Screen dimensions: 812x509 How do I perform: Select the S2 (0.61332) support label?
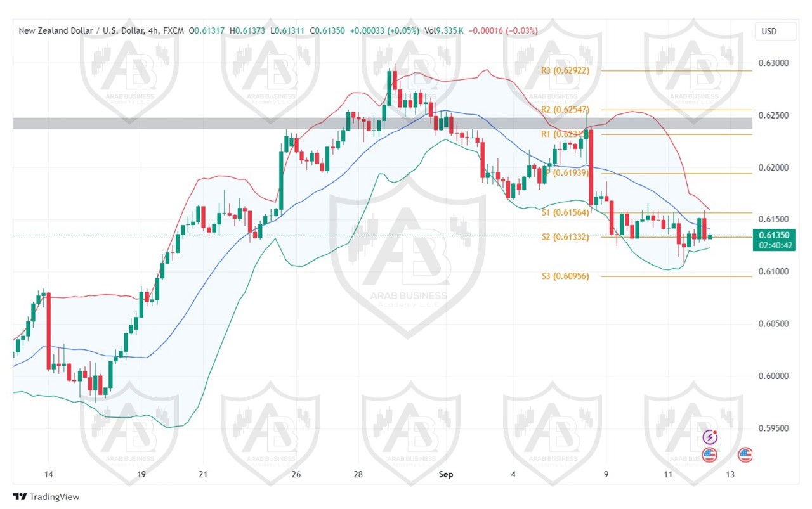(x=565, y=237)
